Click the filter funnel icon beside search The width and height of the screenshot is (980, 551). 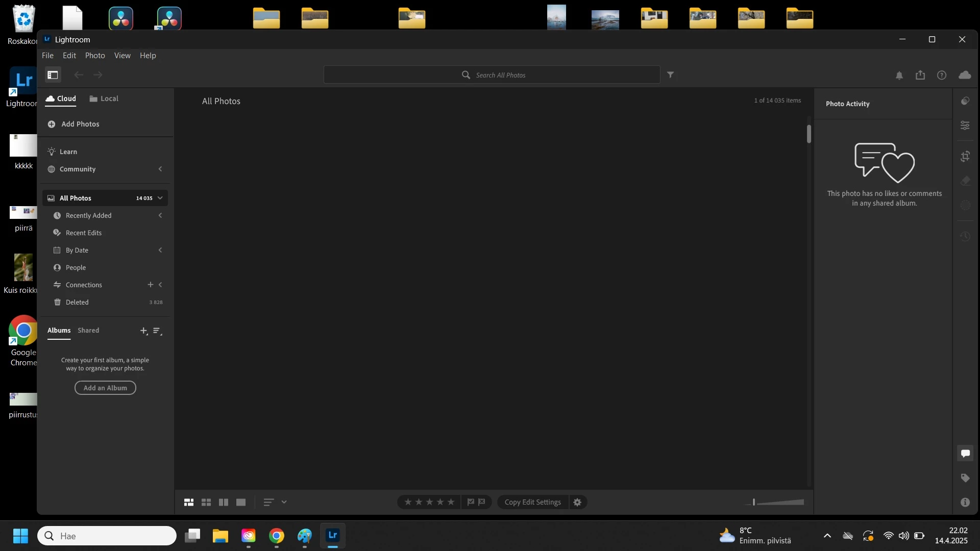670,75
